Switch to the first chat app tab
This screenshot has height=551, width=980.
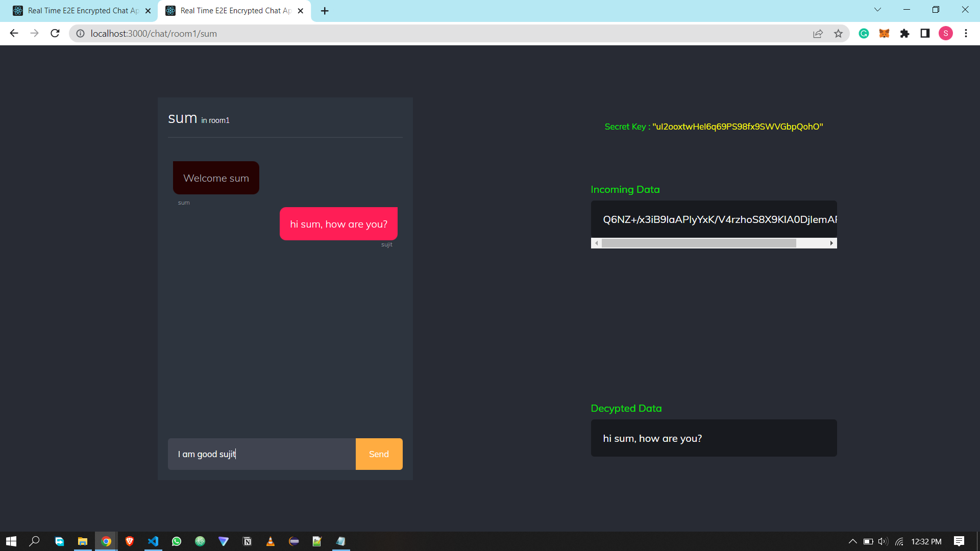tap(82, 11)
